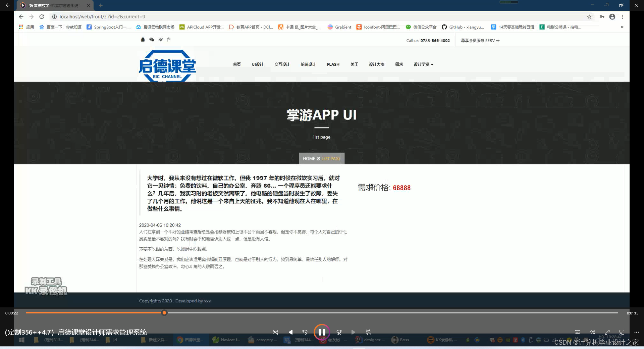Screen dimensions: 644x349
Task: Open the saved passwords key icon
Action: pyautogui.click(x=602, y=17)
